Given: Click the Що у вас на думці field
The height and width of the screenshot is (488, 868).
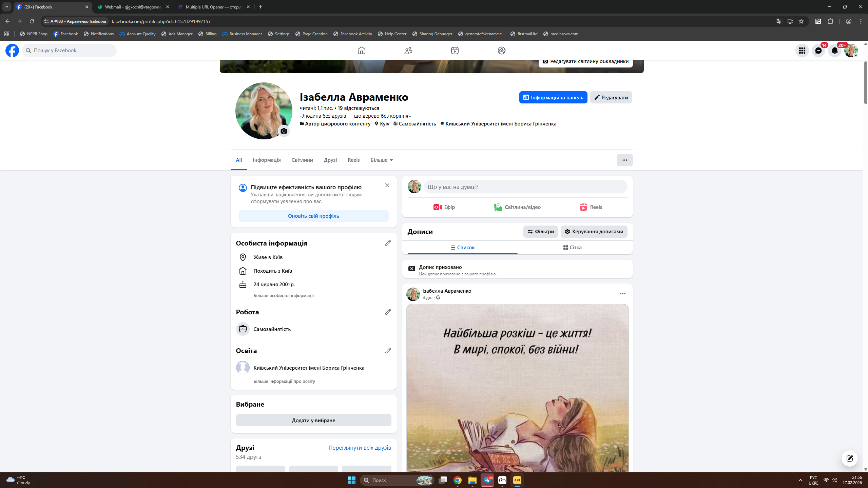Looking at the screenshot, I should (x=525, y=187).
